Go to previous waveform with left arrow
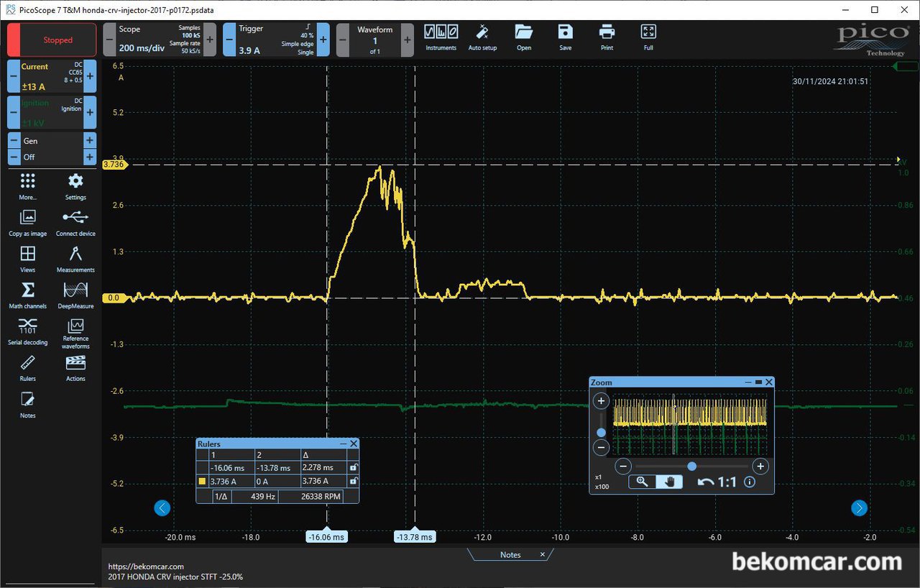The width and height of the screenshot is (920, 588). [162, 508]
